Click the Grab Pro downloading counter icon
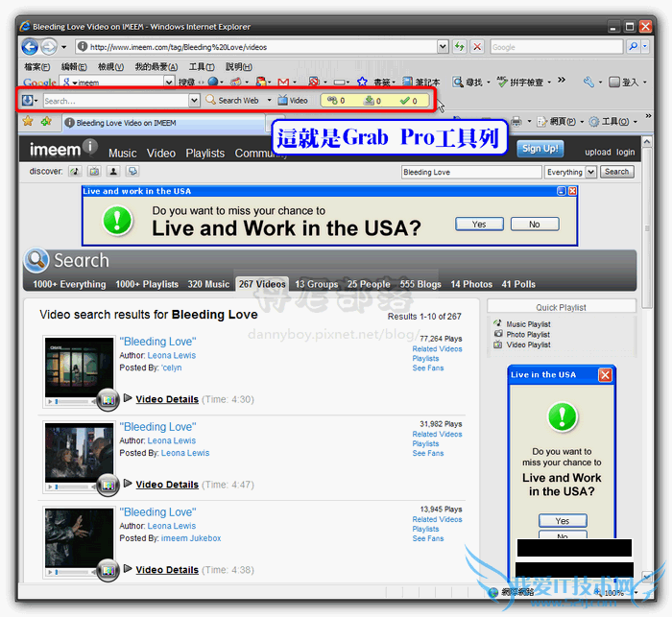 point(369,100)
